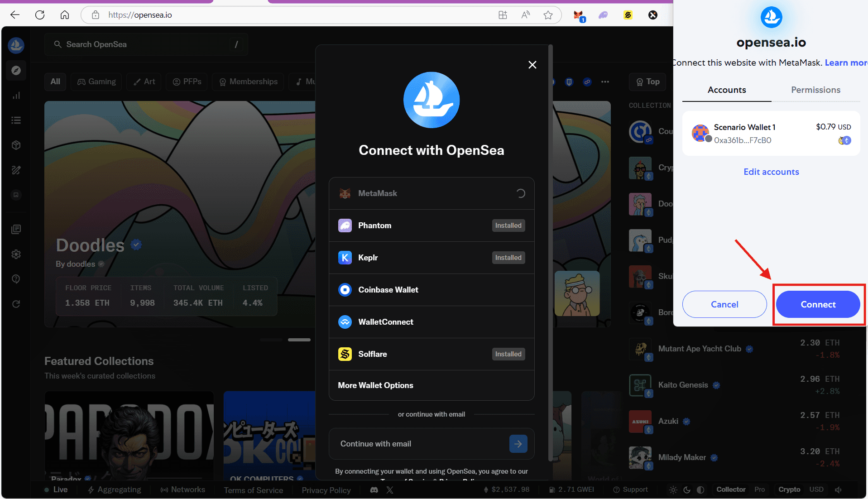Choose Keplr wallet option
Image resolution: width=868 pixels, height=499 pixels.
click(x=432, y=258)
